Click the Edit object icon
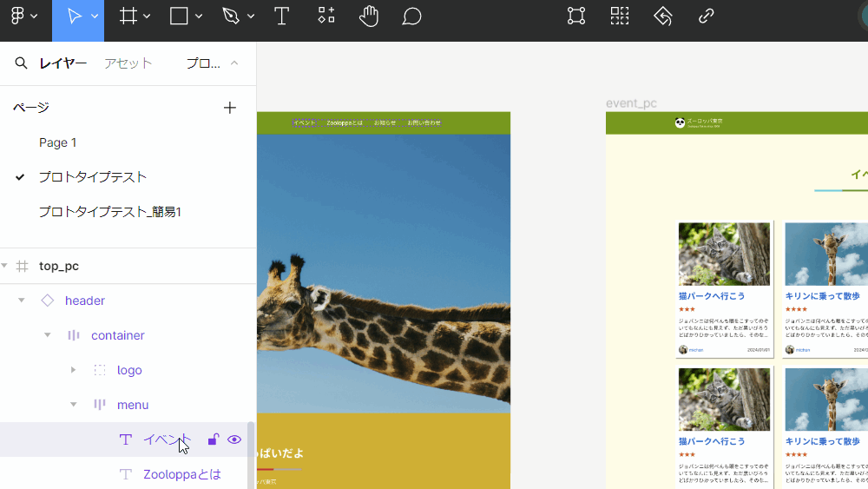Screen dimensions: 868x489 pos(576,16)
